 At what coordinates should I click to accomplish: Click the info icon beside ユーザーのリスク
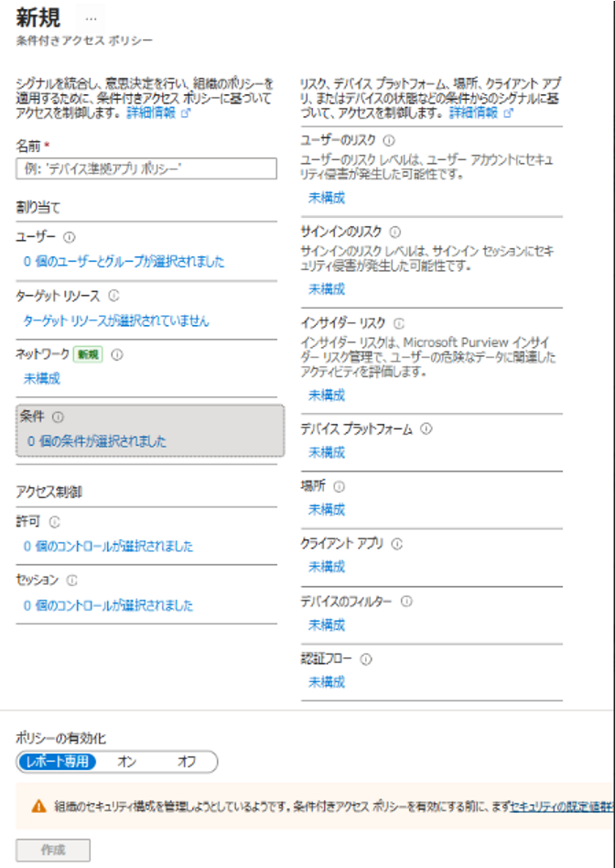[389, 140]
